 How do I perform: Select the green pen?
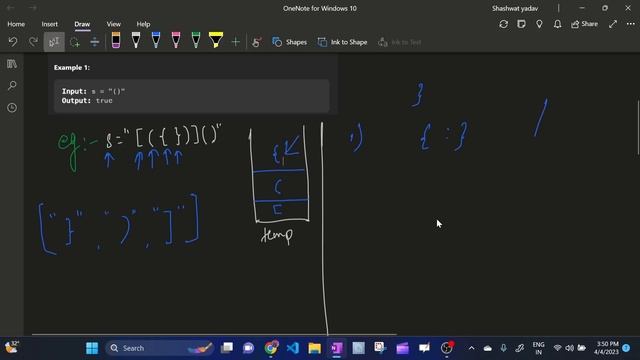pyautogui.click(x=196, y=40)
